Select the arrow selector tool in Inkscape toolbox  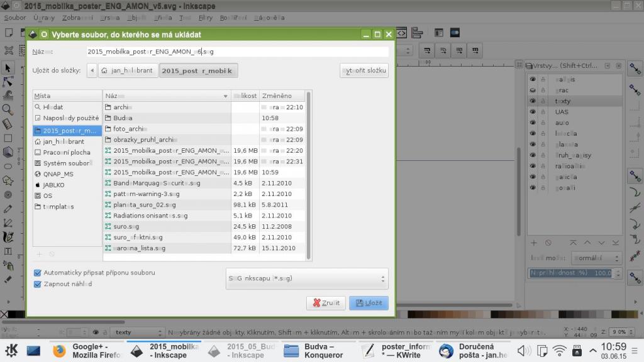8,68
